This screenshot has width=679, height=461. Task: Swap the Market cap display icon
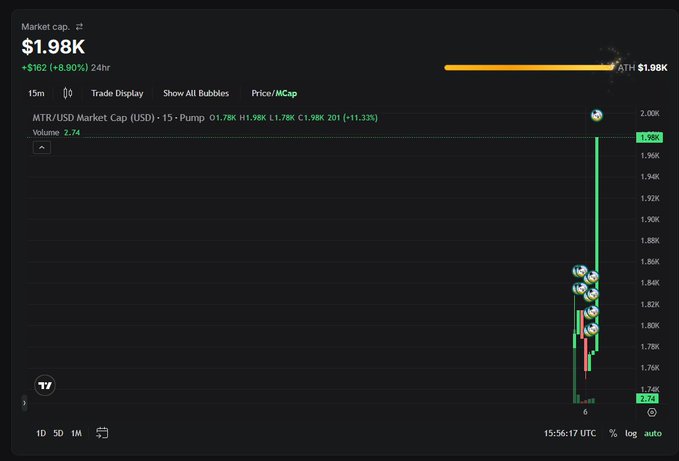pyautogui.click(x=79, y=27)
